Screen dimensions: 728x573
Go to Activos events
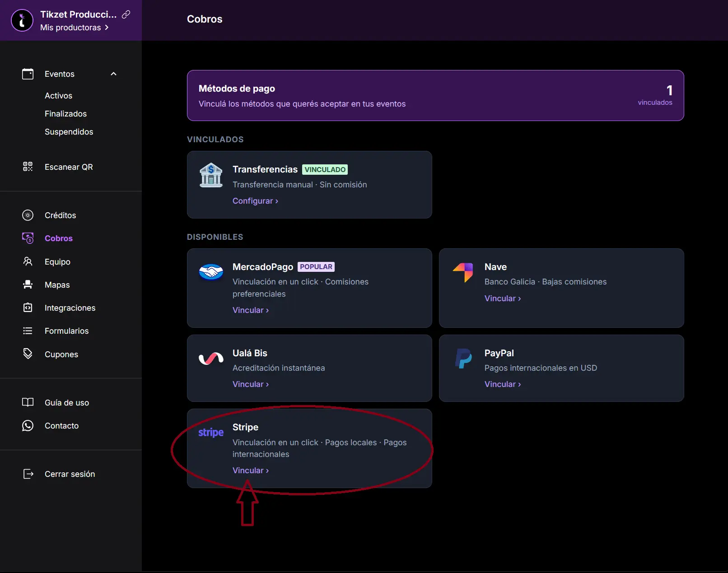(58, 96)
